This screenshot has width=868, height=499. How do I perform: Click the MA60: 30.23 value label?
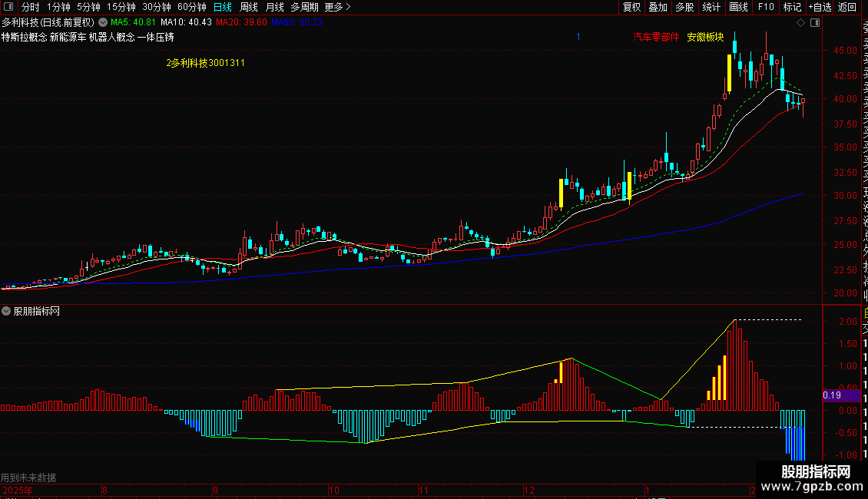[x=297, y=22]
